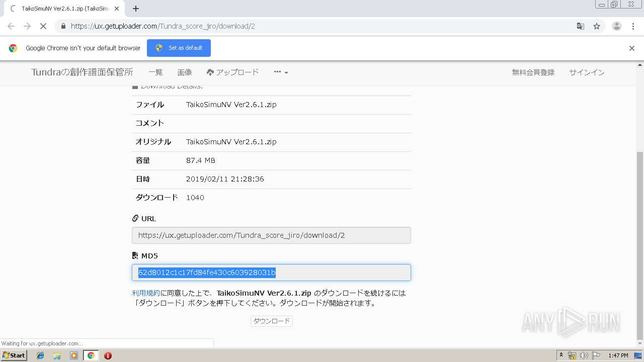Click the ダウンロード button
The image size is (644, 362).
pyautogui.click(x=271, y=321)
